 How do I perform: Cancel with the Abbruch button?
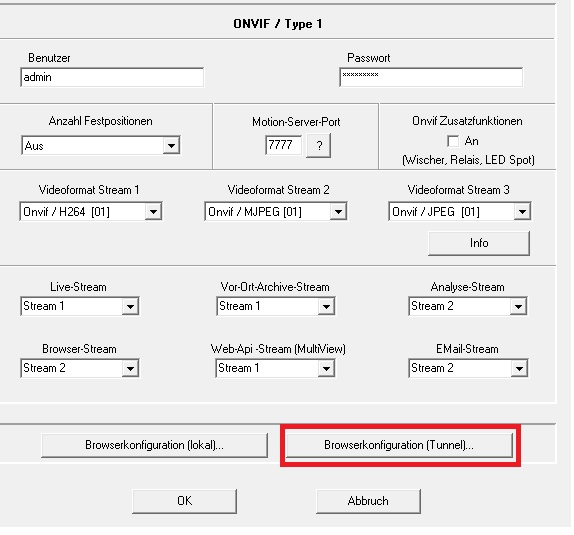tap(368, 501)
